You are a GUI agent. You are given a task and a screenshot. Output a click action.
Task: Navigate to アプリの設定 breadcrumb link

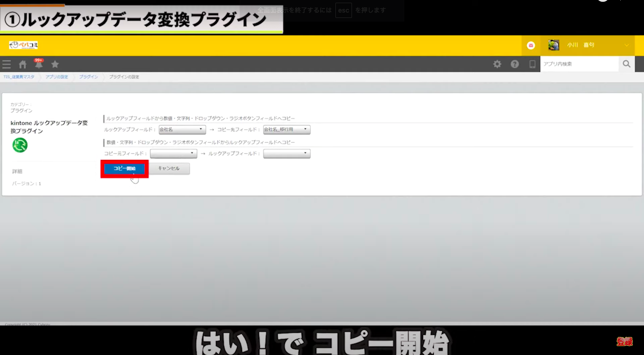(57, 77)
